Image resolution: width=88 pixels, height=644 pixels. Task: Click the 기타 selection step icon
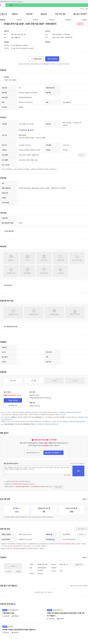coord(75,381)
